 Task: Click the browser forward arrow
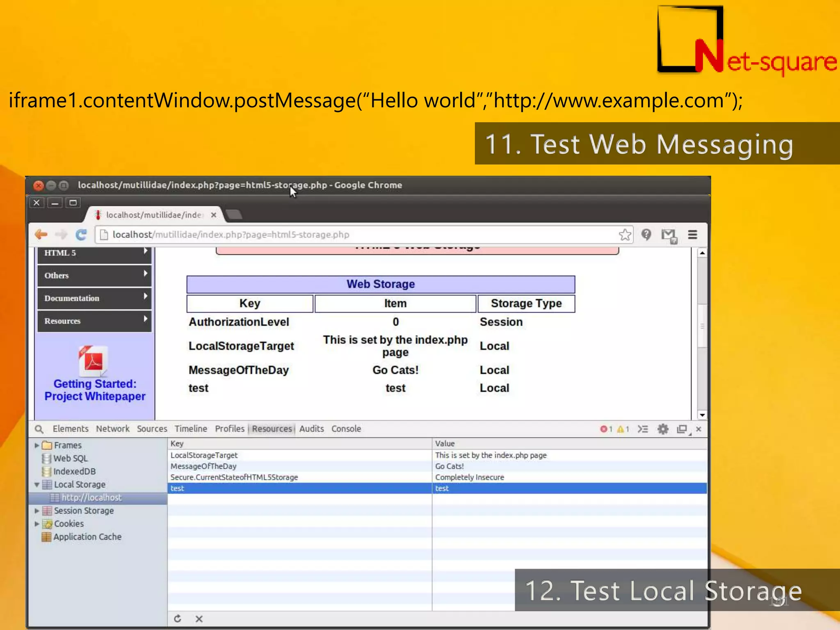(x=61, y=235)
